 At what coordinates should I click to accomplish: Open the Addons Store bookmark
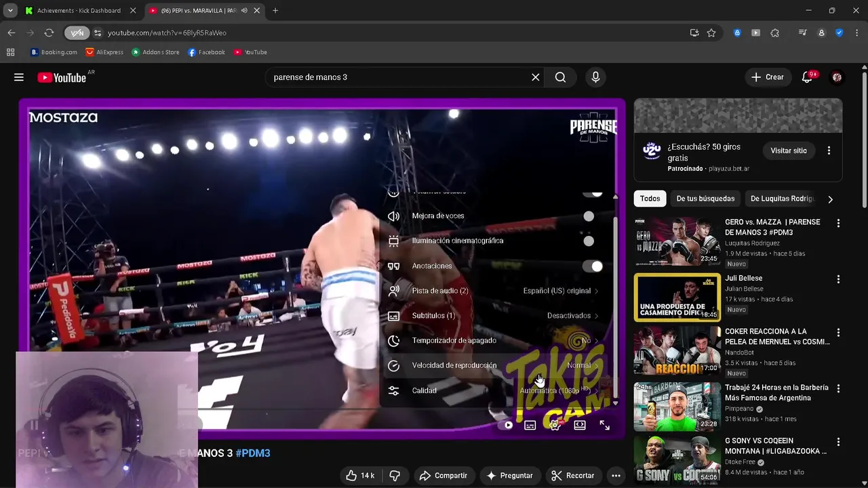pyautogui.click(x=155, y=52)
